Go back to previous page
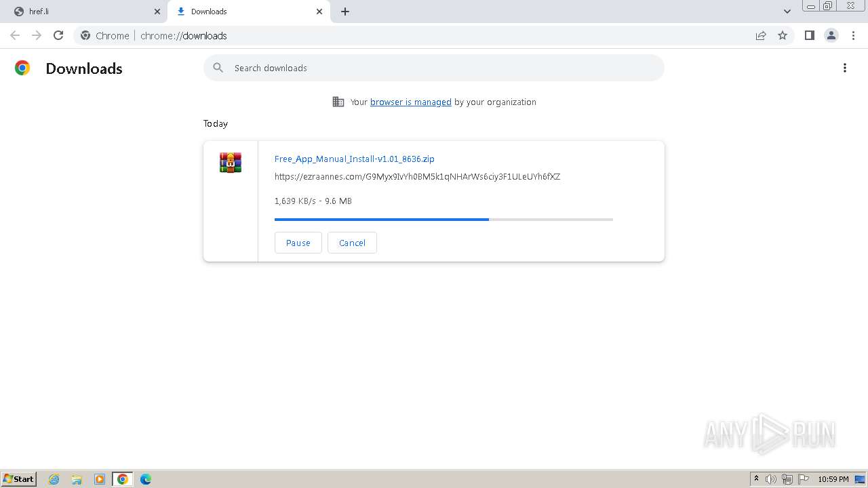 (x=15, y=35)
